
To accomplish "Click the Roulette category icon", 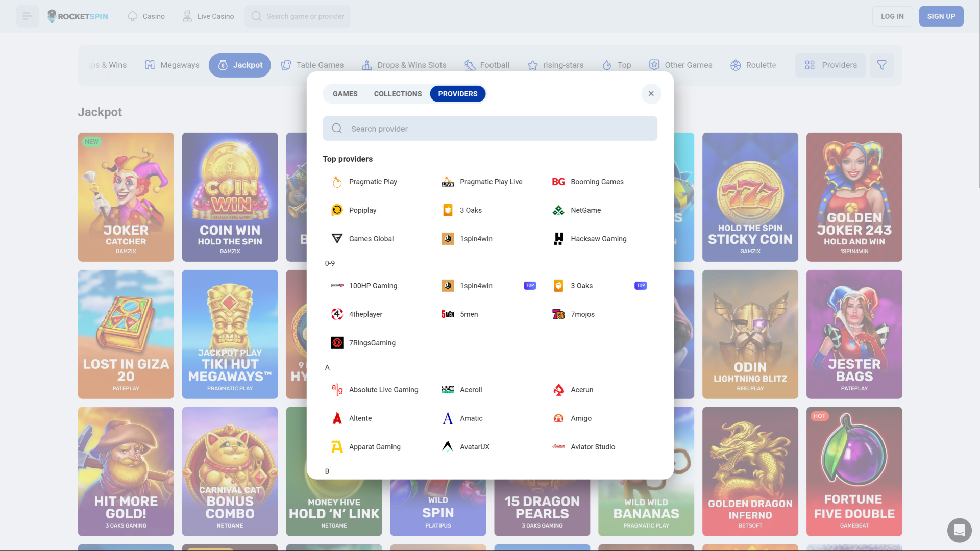I will coord(736,65).
